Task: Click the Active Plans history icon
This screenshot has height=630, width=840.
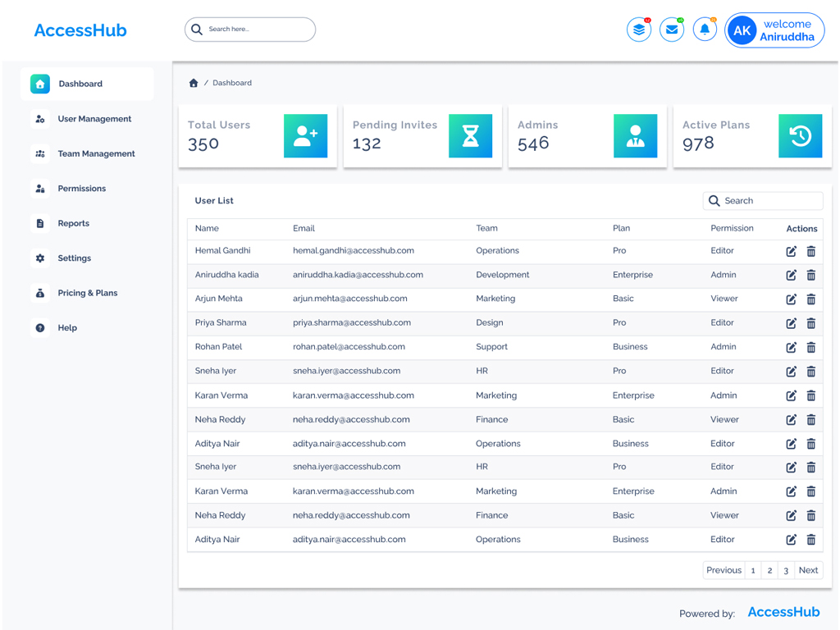Action: (800, 136)
